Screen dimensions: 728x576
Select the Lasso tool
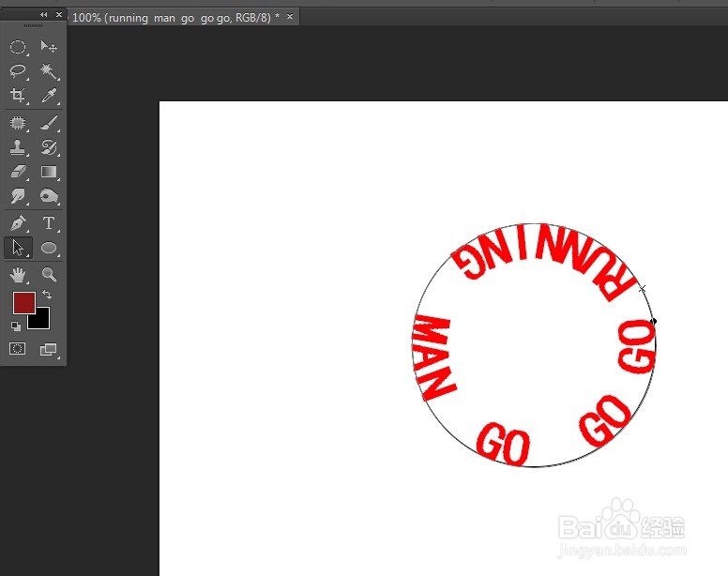pos(18,71)
